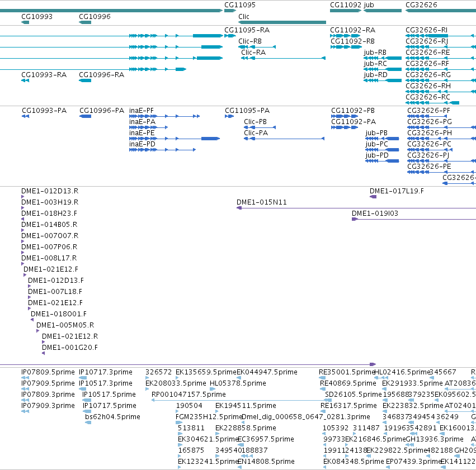Select the RE35001.5prime EST

pos(322,378)
